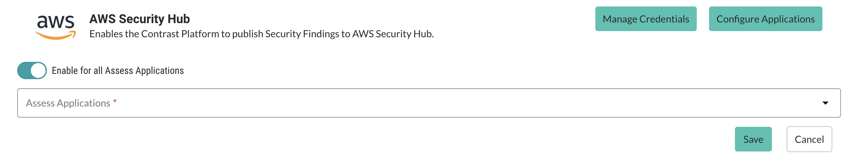Click the AWS Security Hub heading
The image size is (868, 165).
140,19
